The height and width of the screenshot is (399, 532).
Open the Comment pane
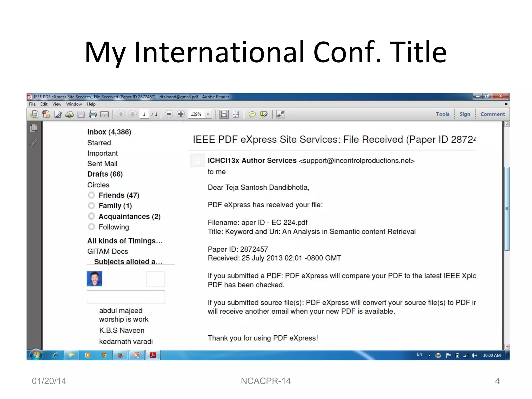tap(493, 114)
